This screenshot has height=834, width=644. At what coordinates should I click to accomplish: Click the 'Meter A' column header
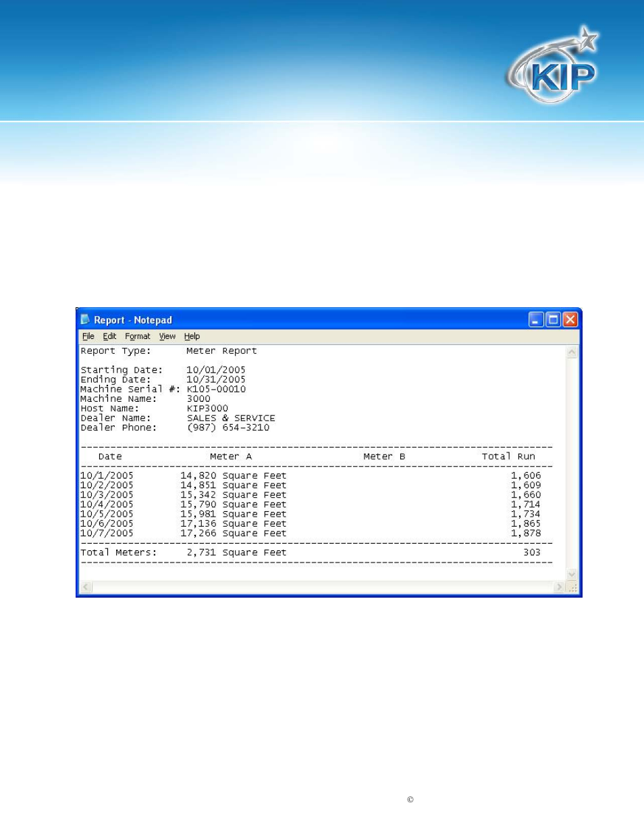pos(231,457)
